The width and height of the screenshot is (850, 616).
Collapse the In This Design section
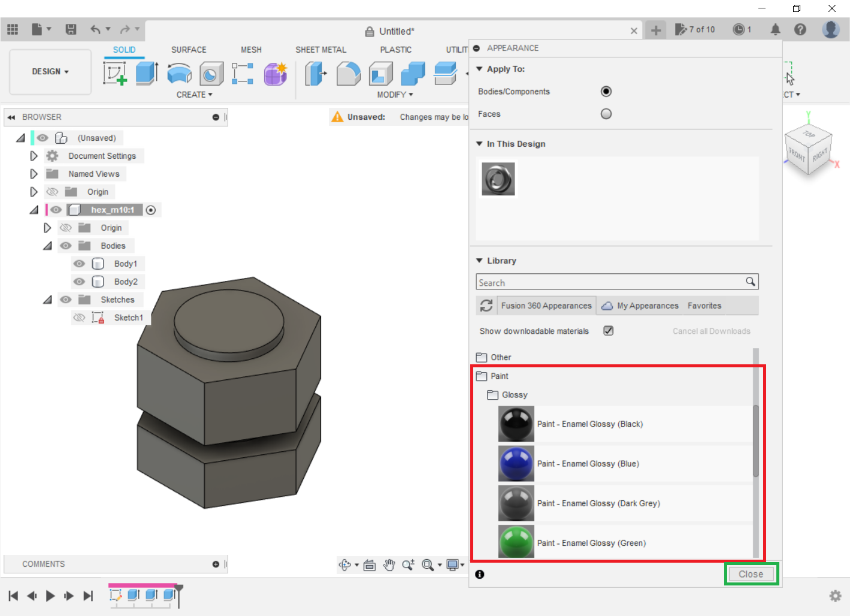pyautogui.click(x=479, y=144)
